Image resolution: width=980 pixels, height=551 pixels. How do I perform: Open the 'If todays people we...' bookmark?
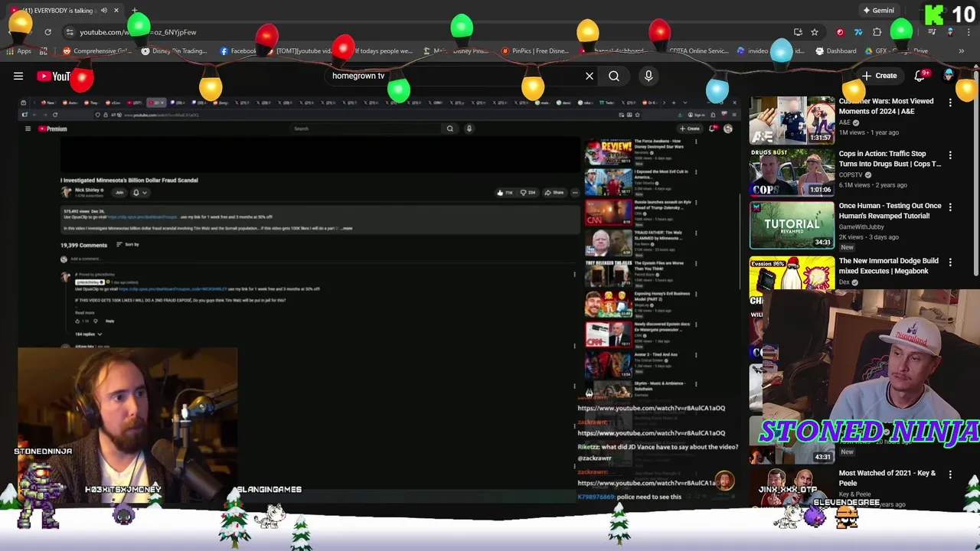coord(384,51)
